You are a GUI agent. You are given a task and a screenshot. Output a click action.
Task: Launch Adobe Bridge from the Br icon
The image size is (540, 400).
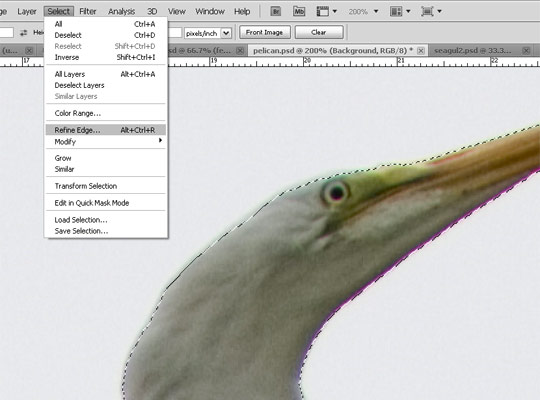click(275, 11)
